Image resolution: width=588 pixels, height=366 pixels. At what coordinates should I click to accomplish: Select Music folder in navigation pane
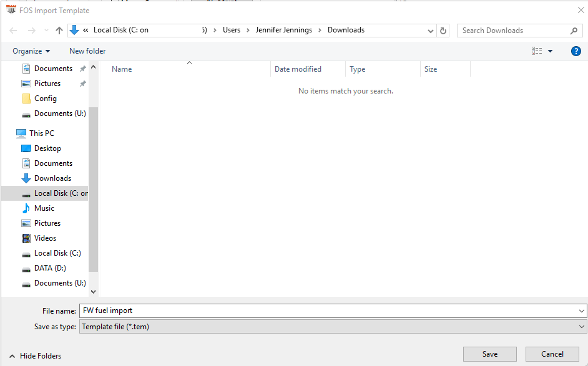coord(44,208)
